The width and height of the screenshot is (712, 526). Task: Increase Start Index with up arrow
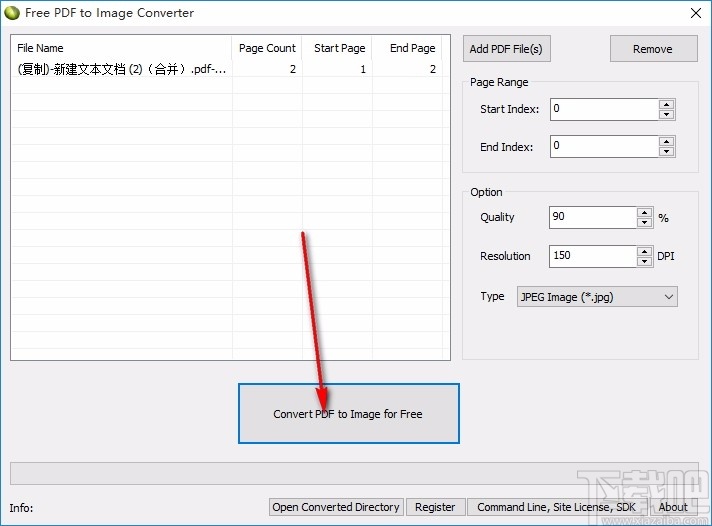pos(666,104)
